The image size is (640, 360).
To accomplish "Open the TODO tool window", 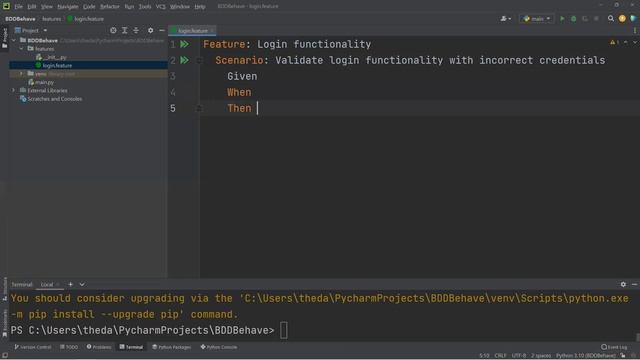I will pyautogui.click(x=69, y=347).
